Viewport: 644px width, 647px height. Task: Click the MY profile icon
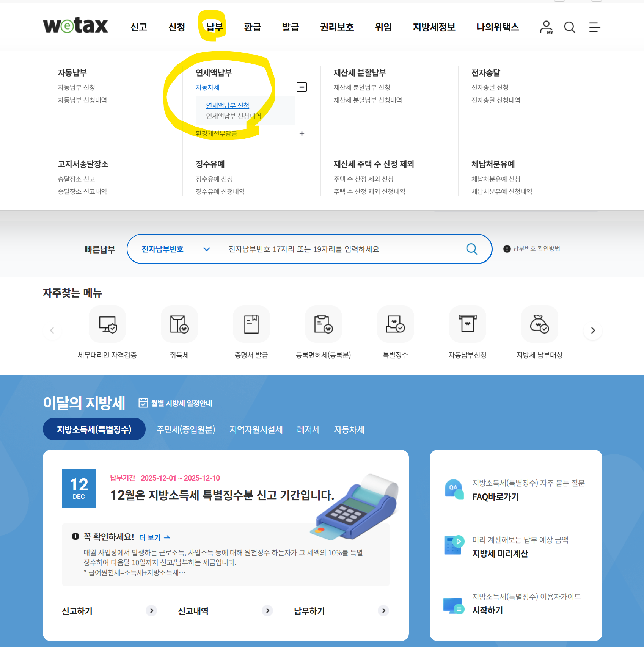click(546, 27)
